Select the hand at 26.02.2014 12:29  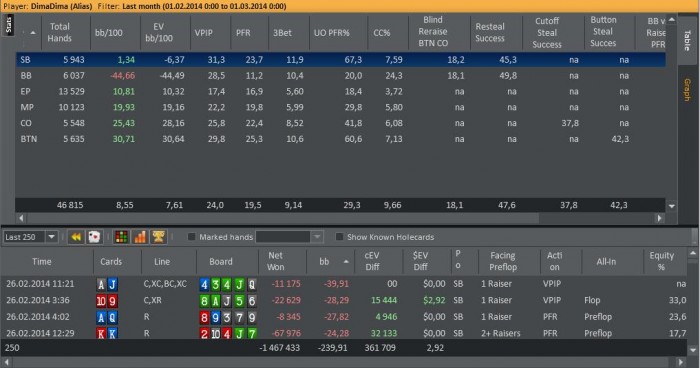[343, 333]
